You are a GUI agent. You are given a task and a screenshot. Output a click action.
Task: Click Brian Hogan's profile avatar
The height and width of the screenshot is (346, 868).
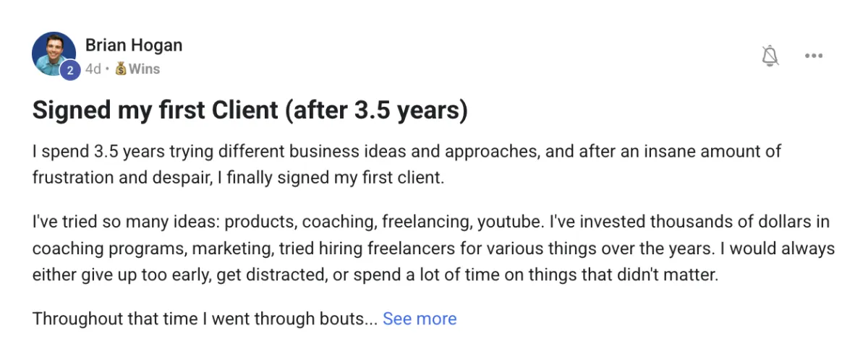tap(53, 53)
